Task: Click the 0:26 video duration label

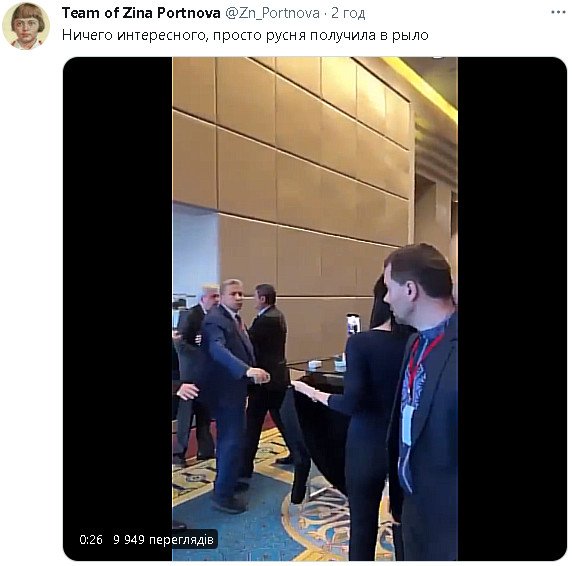Action: (x=91, y=539)
